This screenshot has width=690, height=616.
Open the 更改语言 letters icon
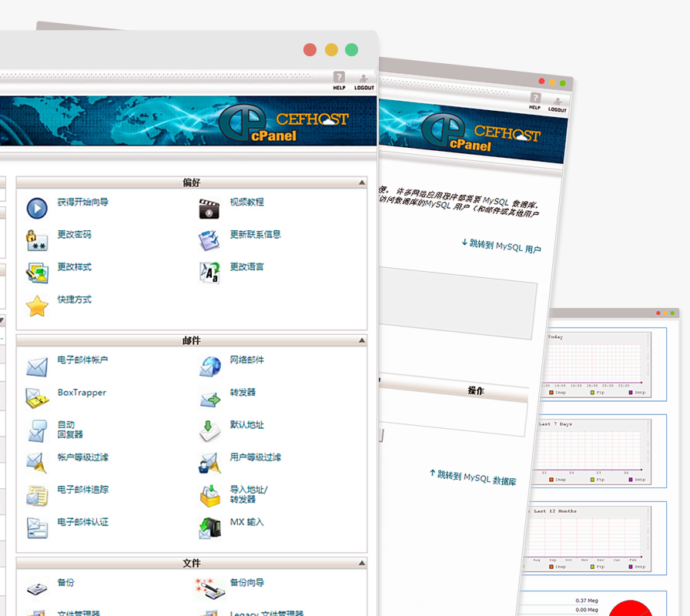click(x=209, y=273)
